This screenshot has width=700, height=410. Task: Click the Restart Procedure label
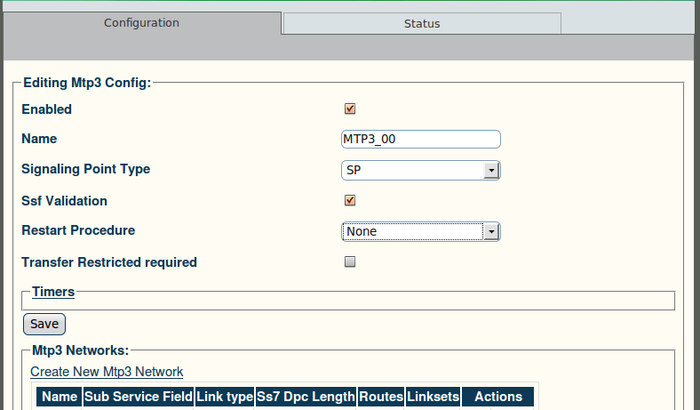[x=78, y=230]
